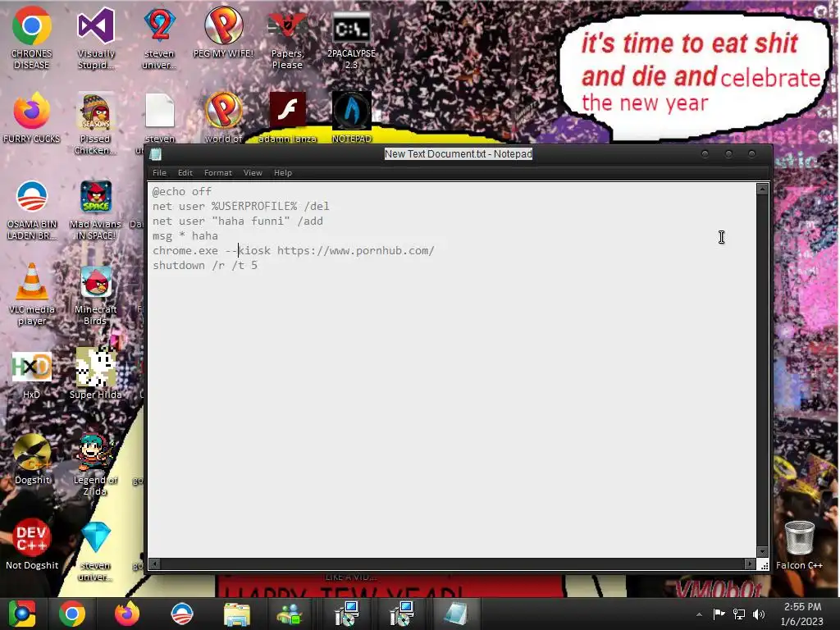Image resolution: width=840 pixels, height=630 pixels.
Task: Launch Firefox from the taskbar
Action: 127,614
